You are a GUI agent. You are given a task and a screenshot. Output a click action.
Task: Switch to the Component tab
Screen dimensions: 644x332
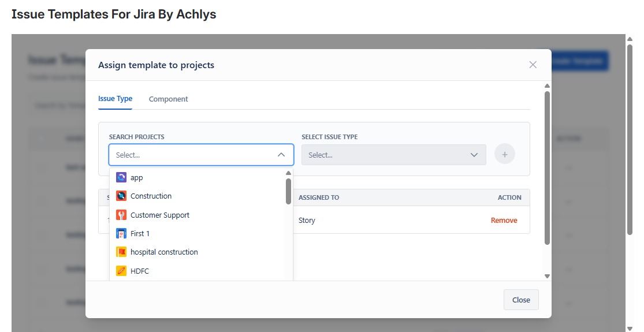[168, 99]
